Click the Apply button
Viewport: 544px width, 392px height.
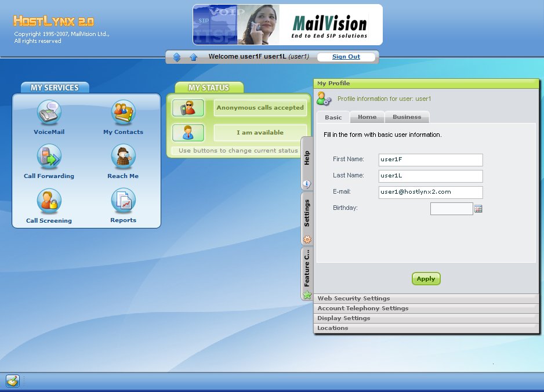click(x=426, y=279)
